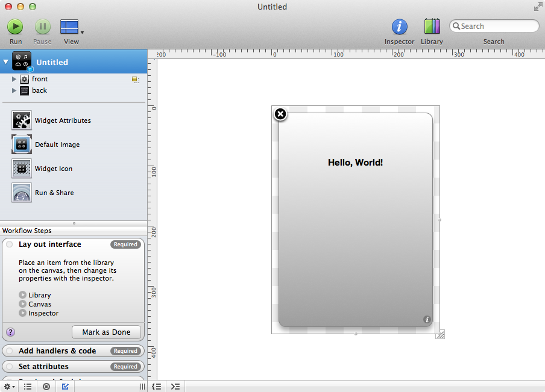Open the Library panel
The image size is (545, 392).
[432, 26]
